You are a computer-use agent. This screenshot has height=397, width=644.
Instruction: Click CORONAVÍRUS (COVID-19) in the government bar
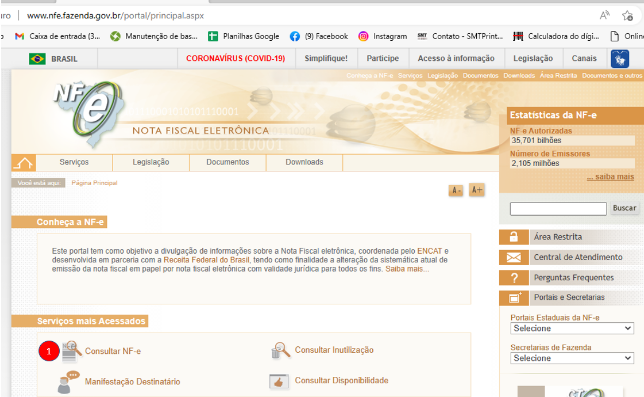coord(236,58)
